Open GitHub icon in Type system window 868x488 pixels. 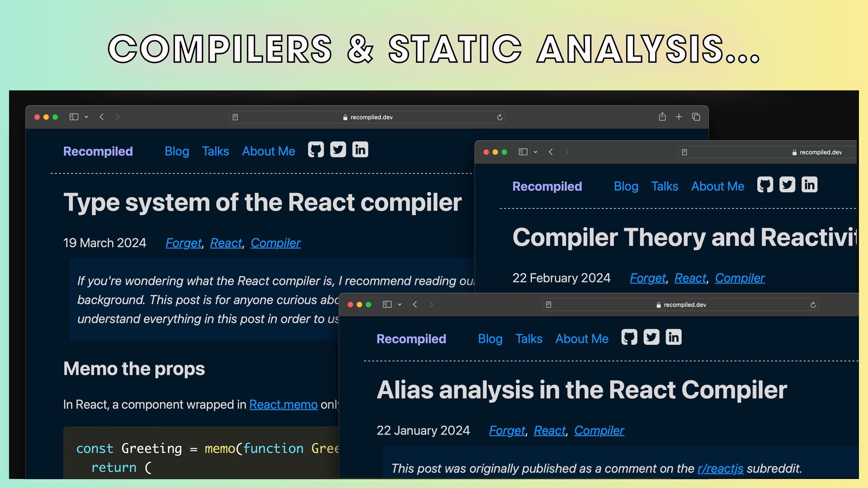point(316,150)
